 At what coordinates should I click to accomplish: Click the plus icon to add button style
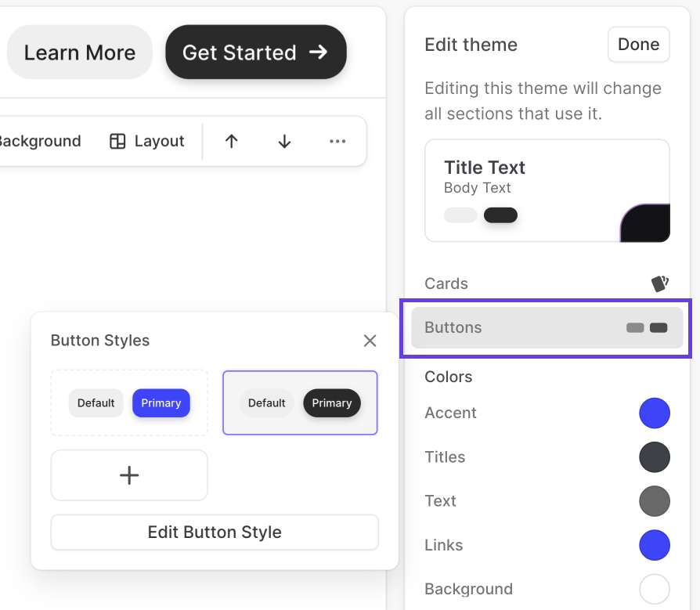(x=128, y=475)
